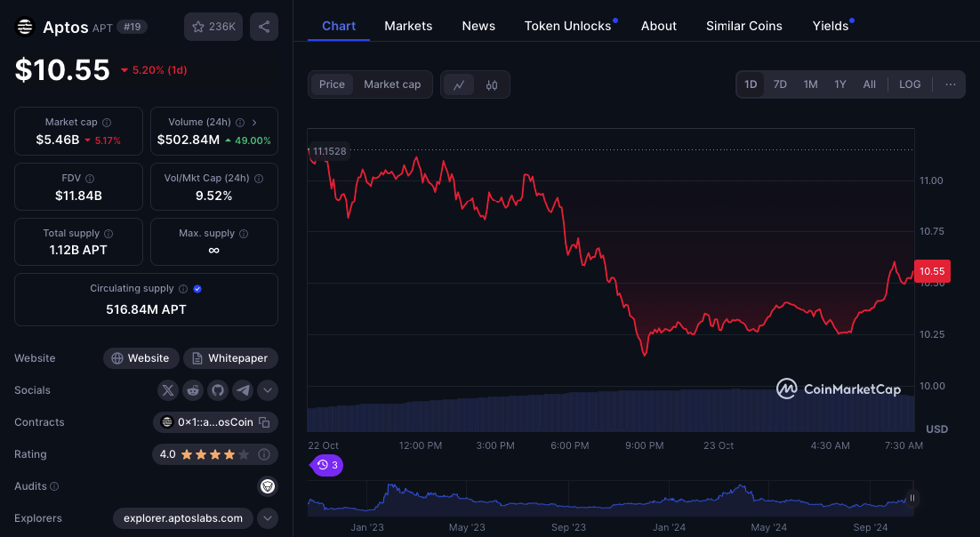Image resolution: width=980 pixels, height=537 pixels.
Task: Open the Whitepaper link
Action: (230, 358)
